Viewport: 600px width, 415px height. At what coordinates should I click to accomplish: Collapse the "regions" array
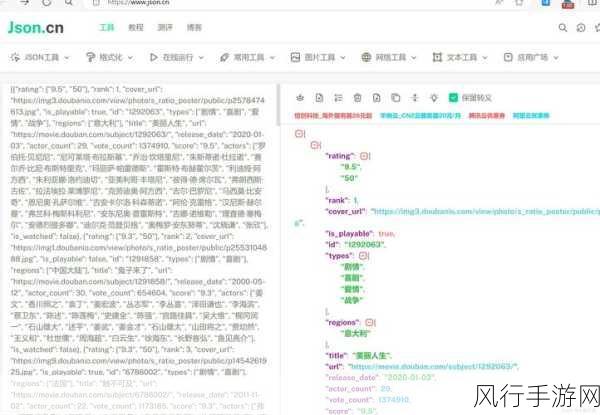(x=369, y=322)
